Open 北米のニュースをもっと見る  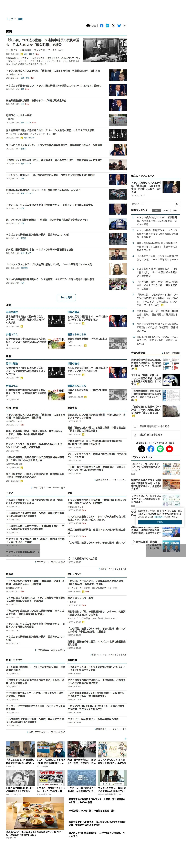pyautogui.click(x=112, y=569)
